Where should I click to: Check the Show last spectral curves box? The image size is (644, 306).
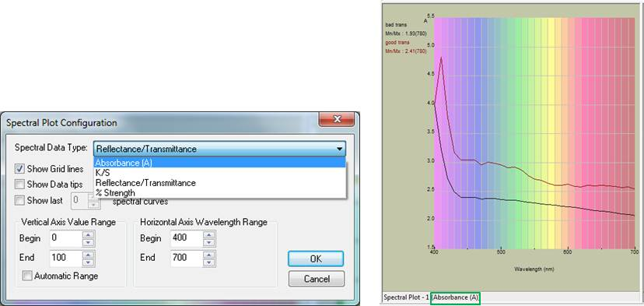tap(19, 200)
